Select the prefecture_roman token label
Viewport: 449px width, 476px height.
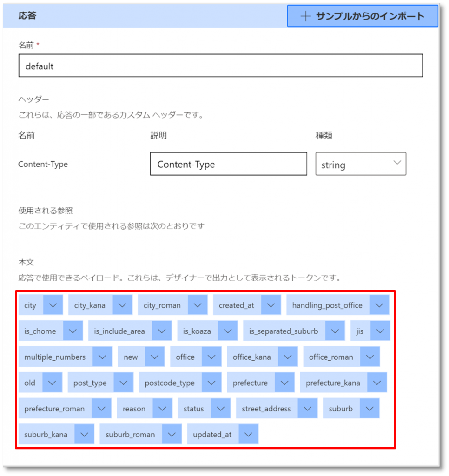click(54, 408)
